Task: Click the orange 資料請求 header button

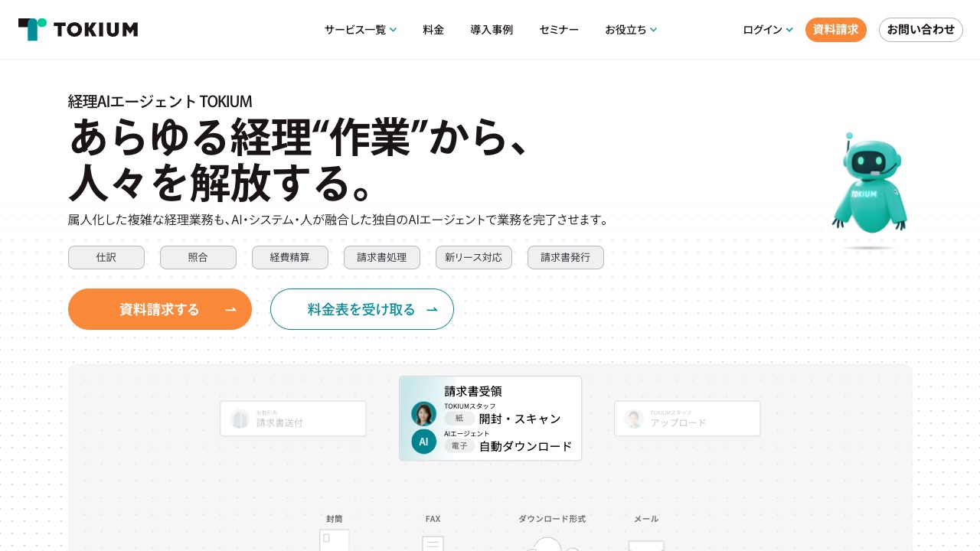Action: 836,30
